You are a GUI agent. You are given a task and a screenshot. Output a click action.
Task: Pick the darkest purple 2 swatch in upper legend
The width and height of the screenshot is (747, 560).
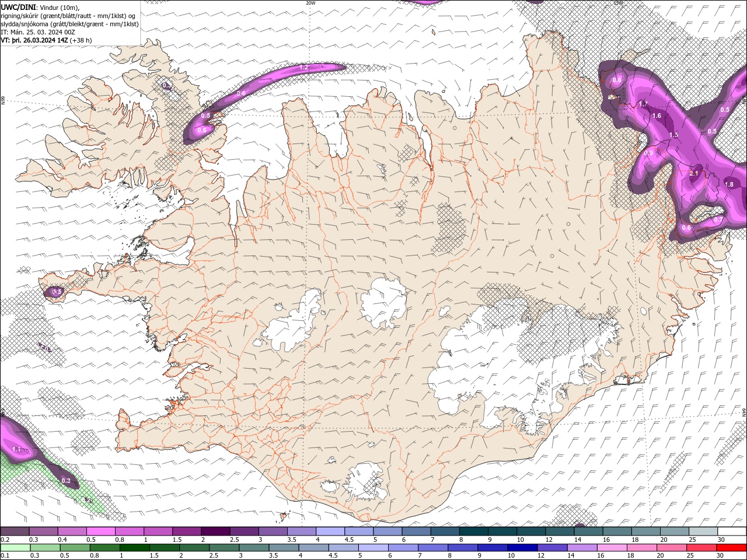coord(215,531)
